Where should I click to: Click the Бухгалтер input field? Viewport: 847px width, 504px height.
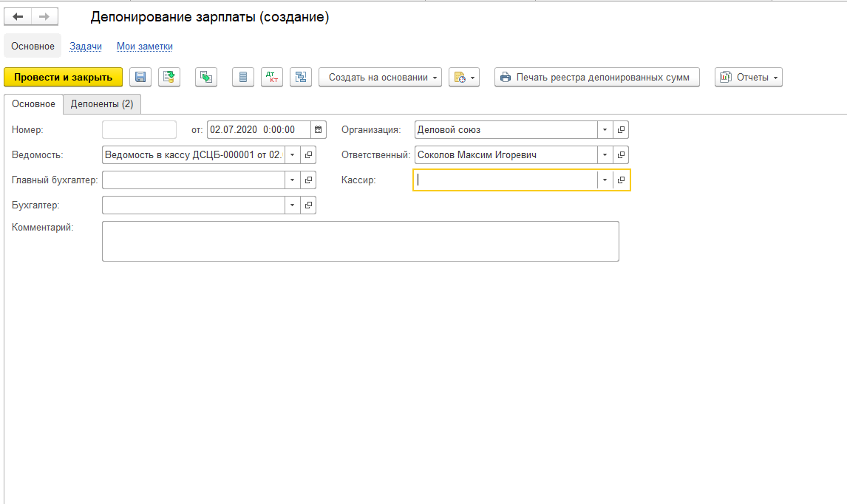pyautogui.click(x=193, y=205)
